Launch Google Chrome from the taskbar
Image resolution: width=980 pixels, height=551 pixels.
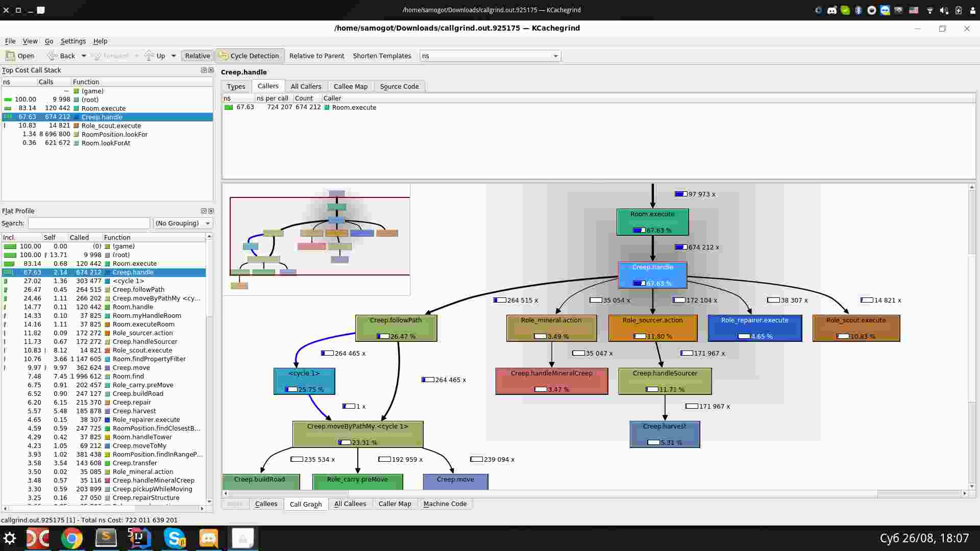[x=72, y=538]
